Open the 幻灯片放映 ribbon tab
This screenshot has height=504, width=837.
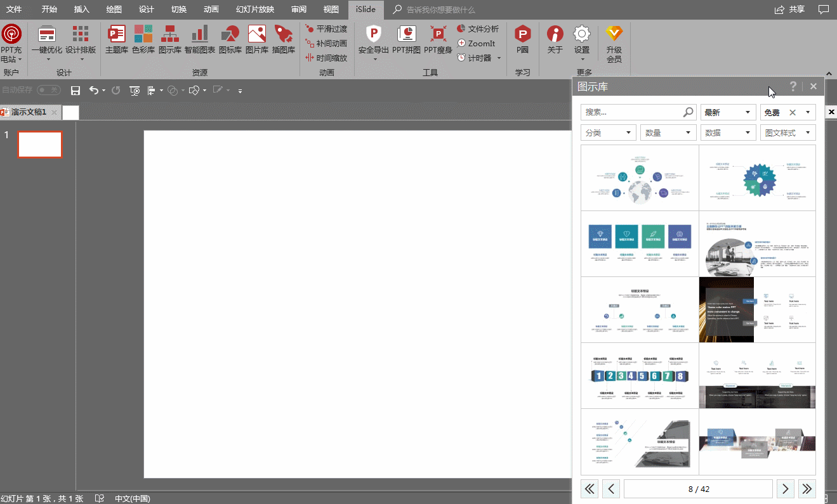(254, 10)
